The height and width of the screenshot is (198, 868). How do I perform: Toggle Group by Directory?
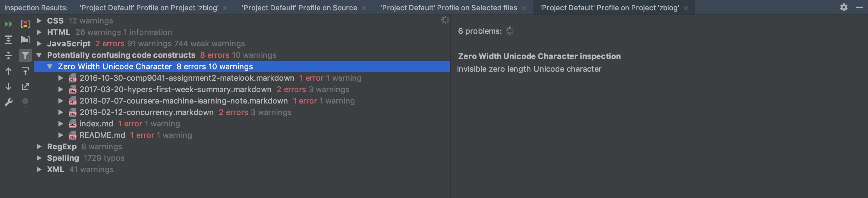25,40
